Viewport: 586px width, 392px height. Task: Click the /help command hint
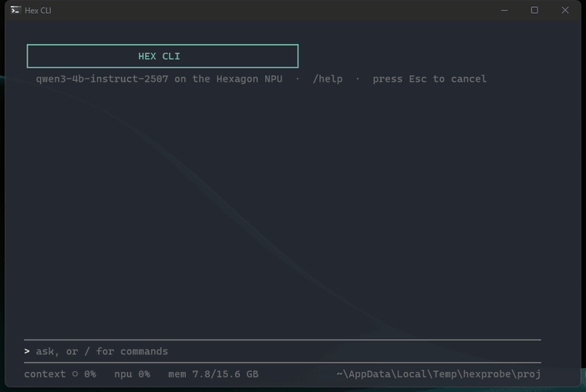click(328, 79)
